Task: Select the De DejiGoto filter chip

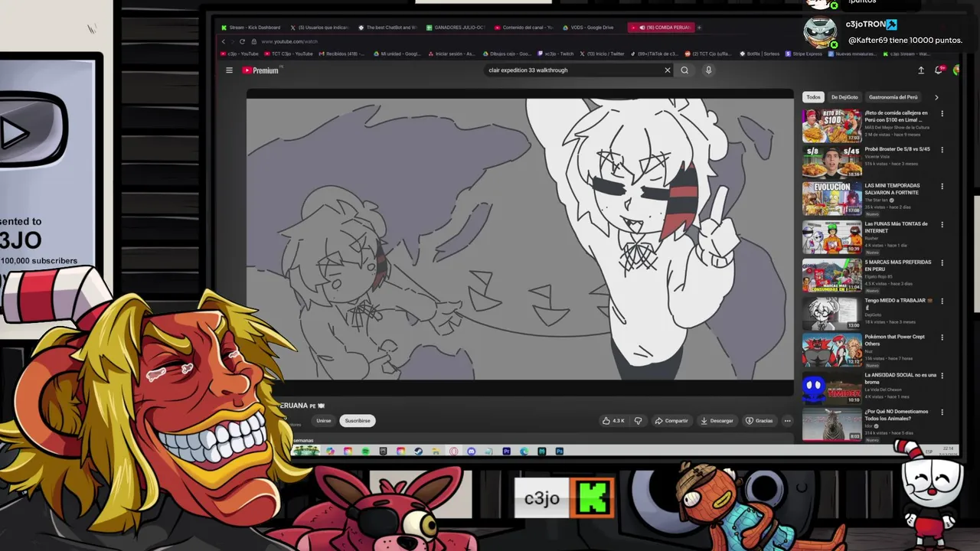Action: (844, 97)
